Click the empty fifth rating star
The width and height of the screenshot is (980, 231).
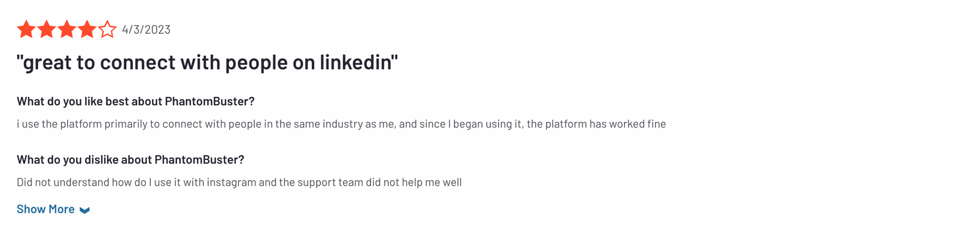click(x=107, y=29)
